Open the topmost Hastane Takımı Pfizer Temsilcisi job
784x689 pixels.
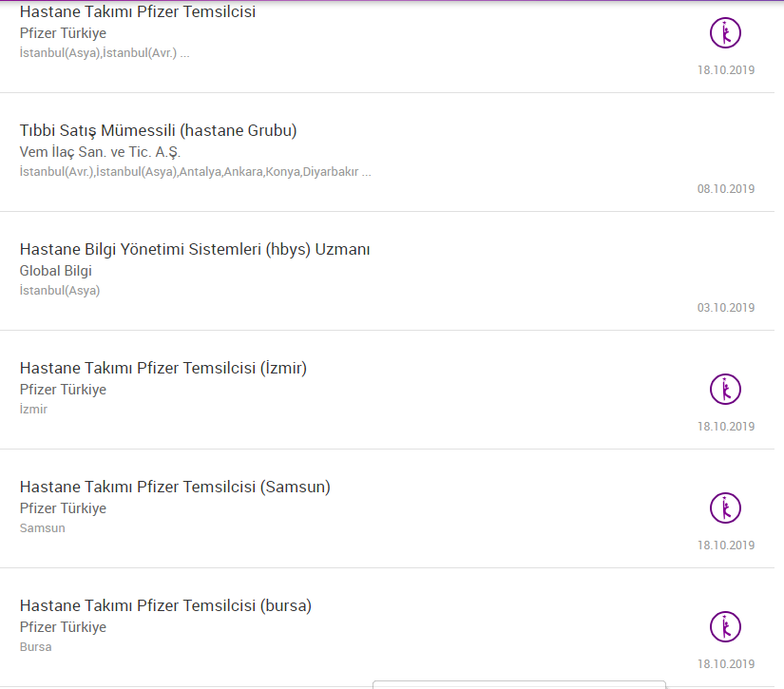[138, 12]
